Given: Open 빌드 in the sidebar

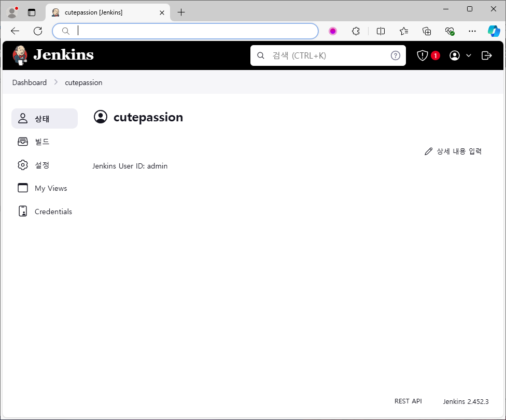Looking at the screenshot, I should [x=45, y=142].
